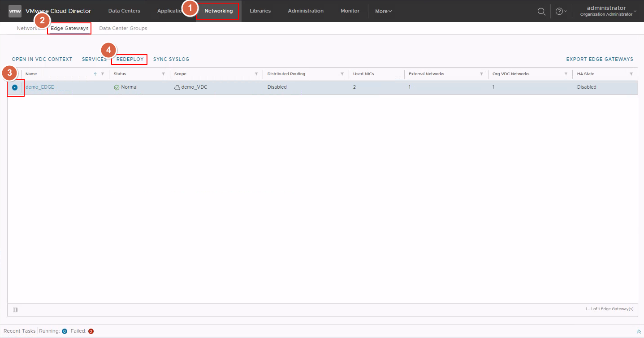Viewport: 644px width, 338px height.
Task: Click the demo_VDC scope cell
Action: 194,87
